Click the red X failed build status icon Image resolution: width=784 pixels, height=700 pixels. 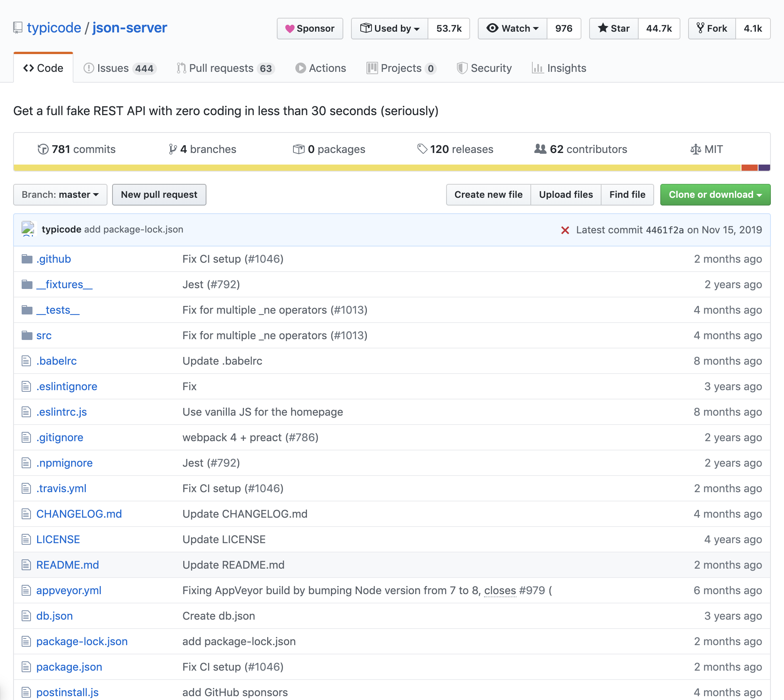[x=565, y=230]
